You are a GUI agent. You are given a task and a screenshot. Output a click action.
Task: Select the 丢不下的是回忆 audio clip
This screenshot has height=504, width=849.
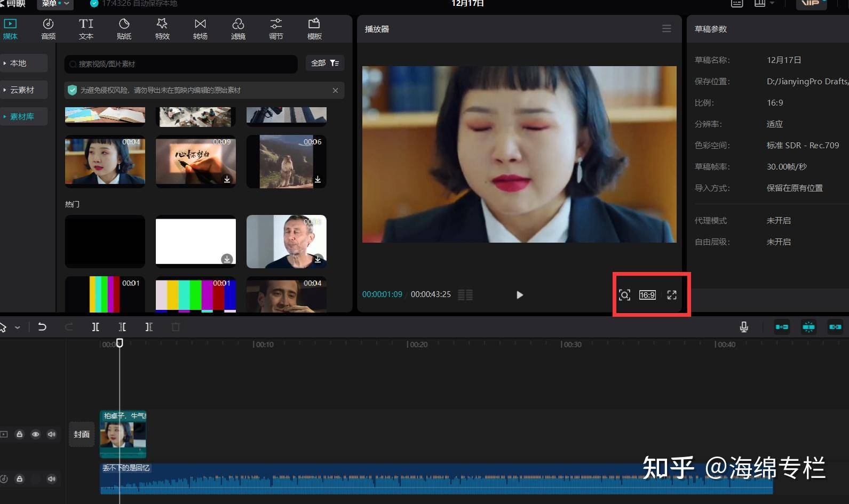pos(436,478)
